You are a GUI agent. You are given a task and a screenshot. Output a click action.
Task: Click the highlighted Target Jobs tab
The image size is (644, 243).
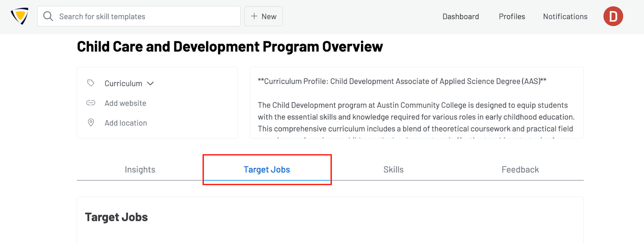click(x=266, y=169)
